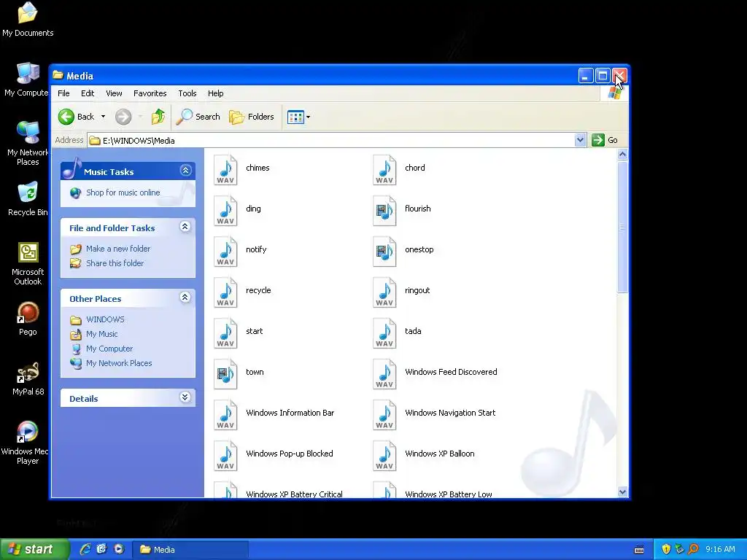Select the flourish MIDI file icon
Image resolution: width=747 pixels, height=560 pixels.
point(384,211)
